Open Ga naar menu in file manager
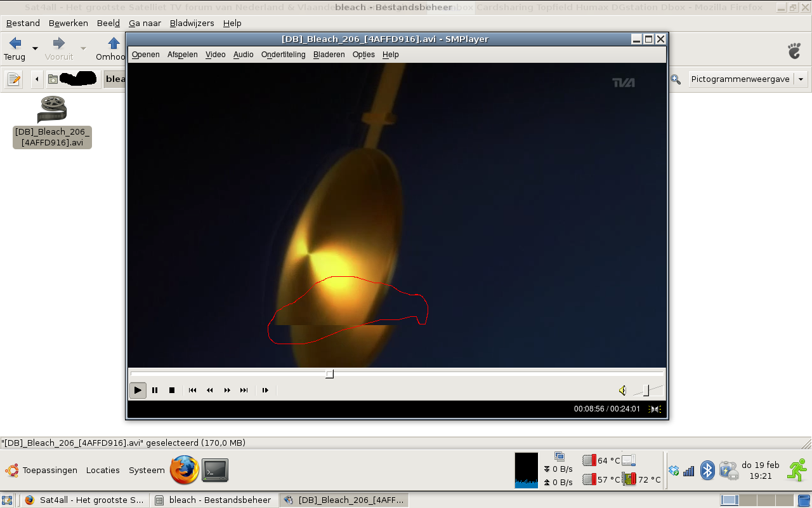 click(145, 23)
